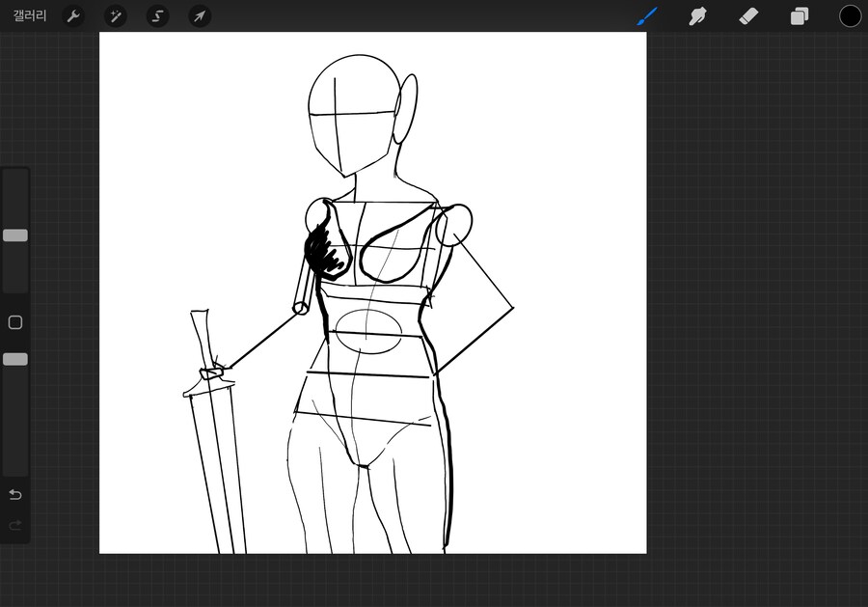Select the Brush tool
The width and height of the screenshot is (868, 607).
647,16
